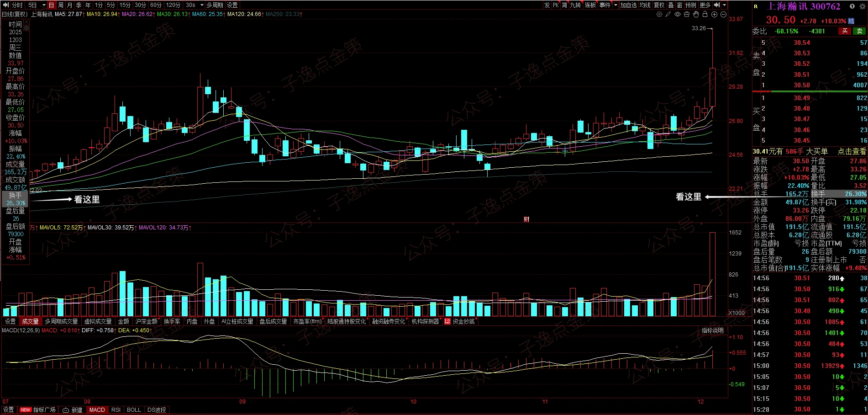Screen dimensions: 868x415
Task: Click the chart settings gear icon
Action: 659,14
